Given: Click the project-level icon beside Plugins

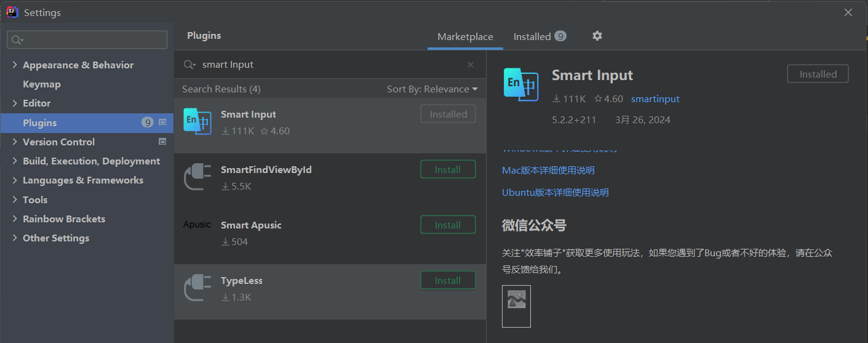Looking at the screenshot, I should [x=162, y=123].
